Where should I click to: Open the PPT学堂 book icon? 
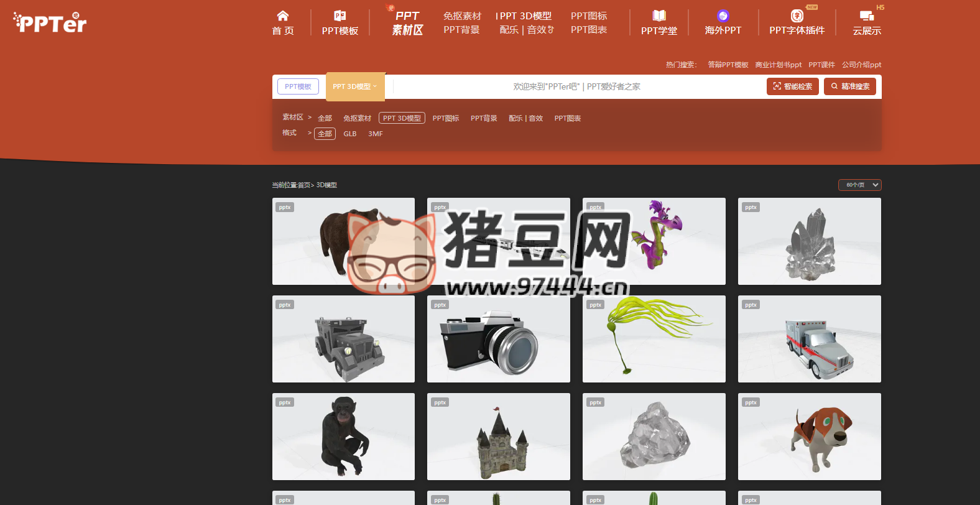click(659, 16)
